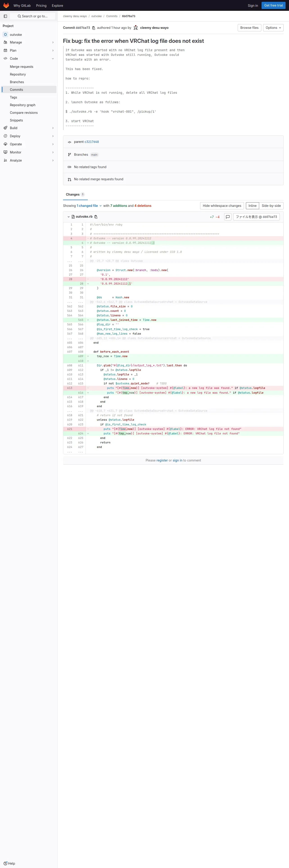This screenshot has width=289, height=868.
Task: Expand the Operate section chevron
Action: 53,144
